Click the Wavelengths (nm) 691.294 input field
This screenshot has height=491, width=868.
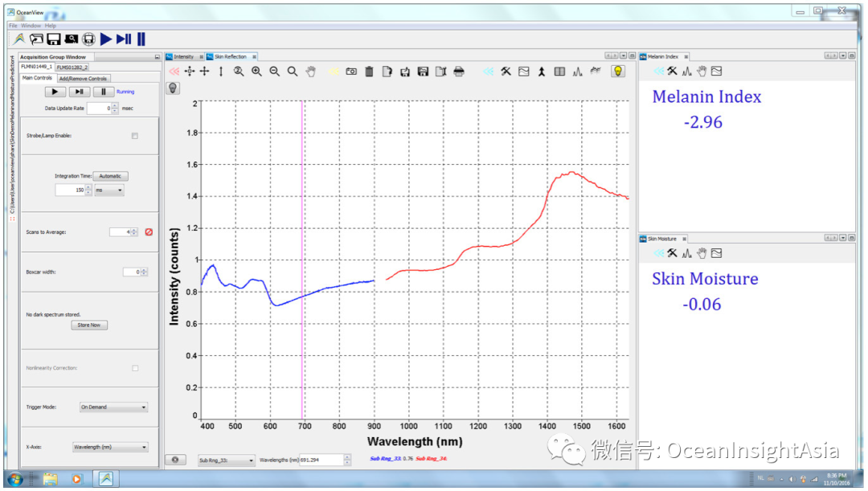click(x=321, y=460)
